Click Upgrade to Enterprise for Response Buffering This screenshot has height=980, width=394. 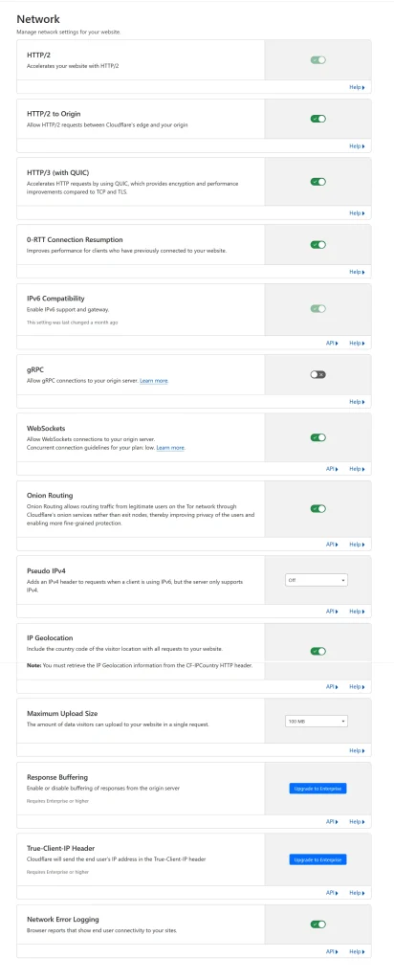317,789
